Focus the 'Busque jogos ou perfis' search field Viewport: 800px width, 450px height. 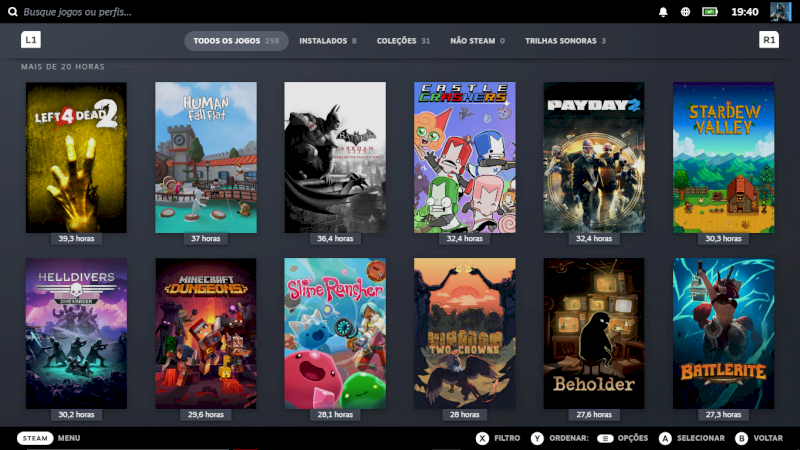pos(78,12)
